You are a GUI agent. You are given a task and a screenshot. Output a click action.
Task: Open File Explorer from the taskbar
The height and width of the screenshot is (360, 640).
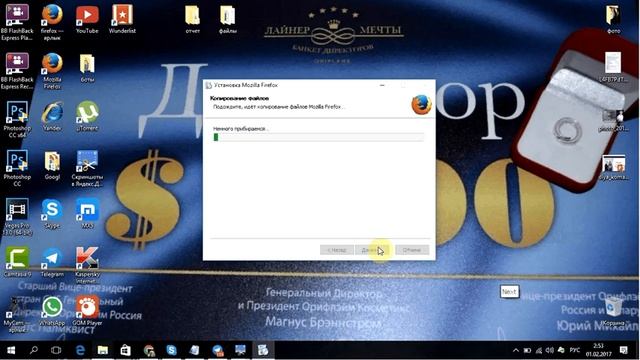pyautogui.click(x=102, y=350)
